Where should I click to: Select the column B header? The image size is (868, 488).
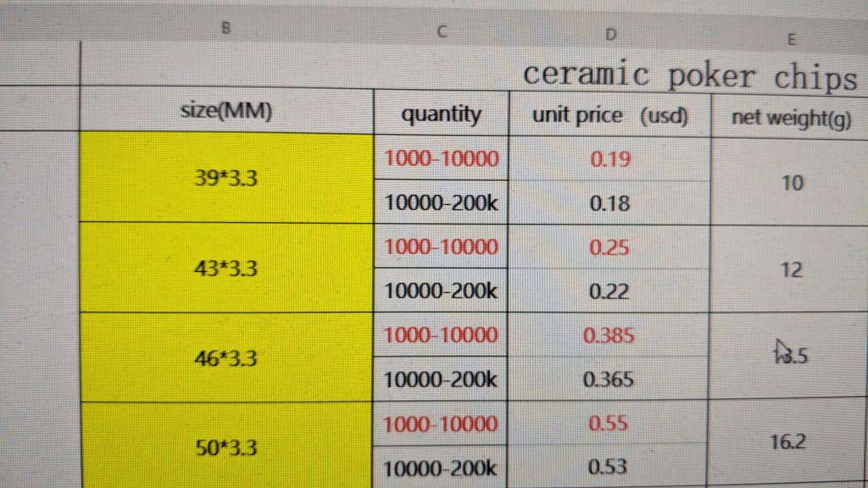pyautogui.click(x=226, y=27)
